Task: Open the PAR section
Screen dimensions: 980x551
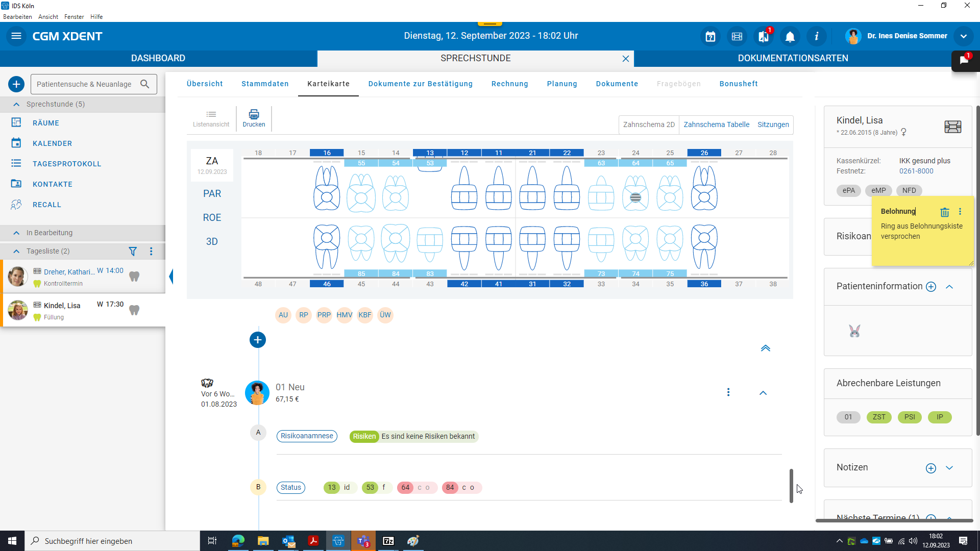Action: click(x=212, y=193)
